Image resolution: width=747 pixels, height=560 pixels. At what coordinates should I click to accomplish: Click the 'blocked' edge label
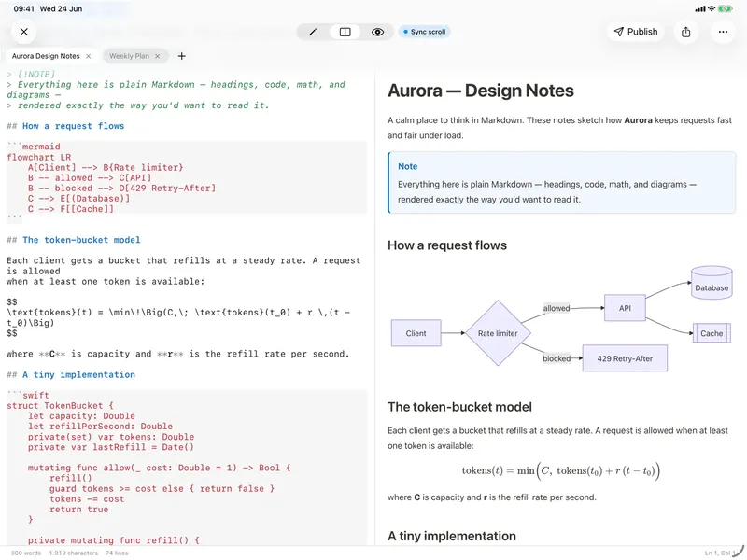point(557,358)
